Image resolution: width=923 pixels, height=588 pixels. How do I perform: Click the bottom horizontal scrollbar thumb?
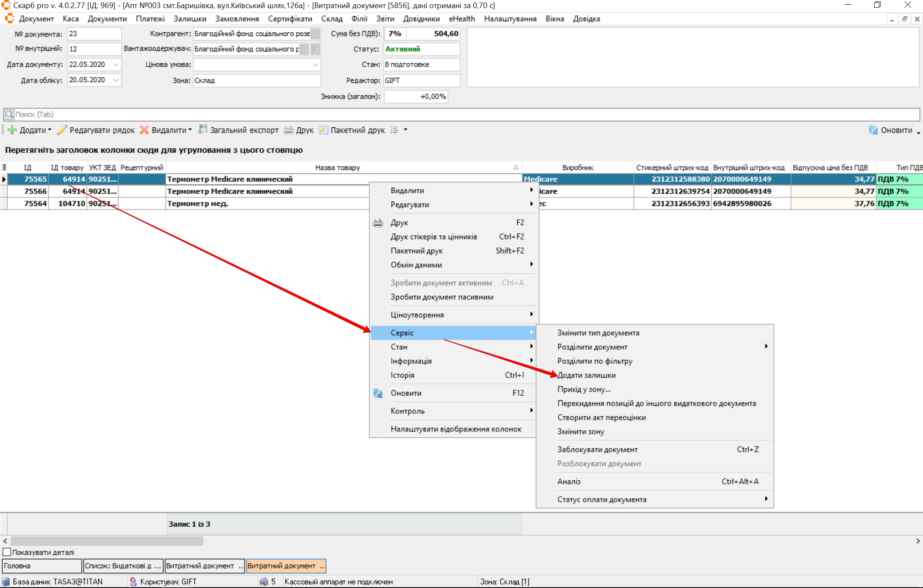tap(107, 541)
